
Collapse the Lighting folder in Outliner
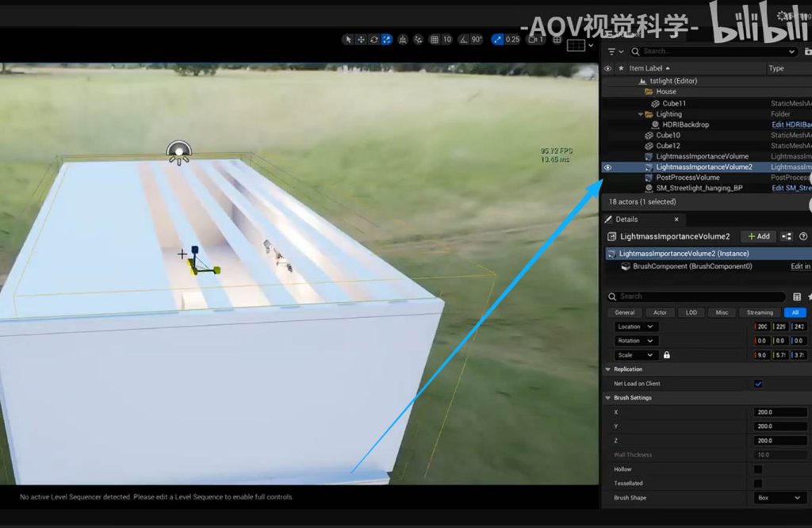click(x=641, y=114)
